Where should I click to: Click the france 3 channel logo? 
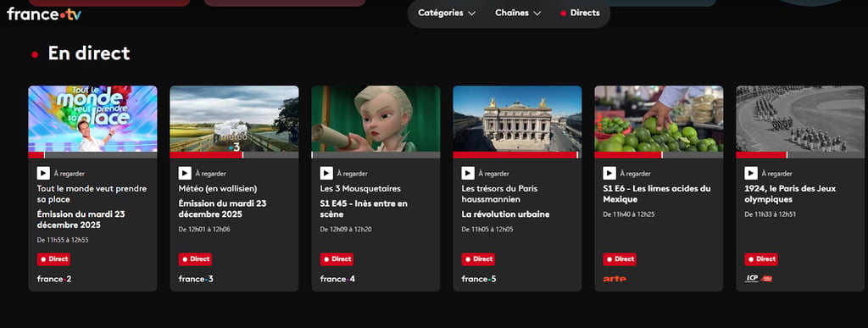coord(196,279)
